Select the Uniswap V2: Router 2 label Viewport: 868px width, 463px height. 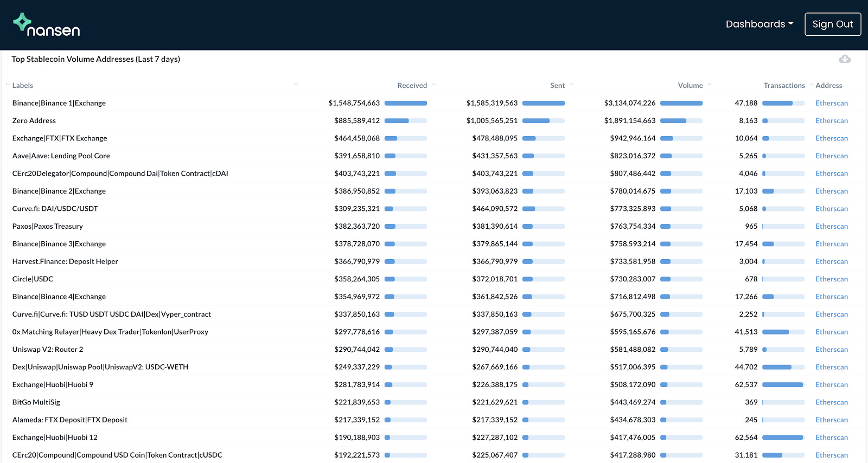tap(48, 350)
